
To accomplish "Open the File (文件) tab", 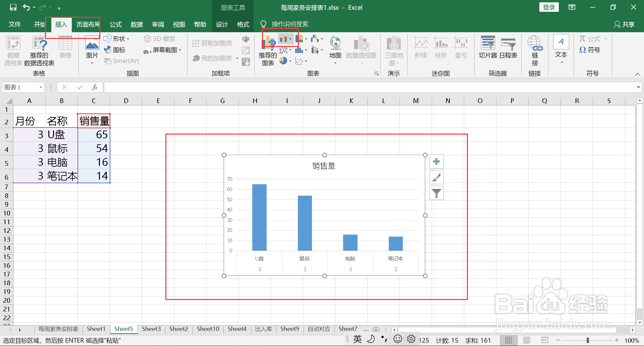I will 14,24.
